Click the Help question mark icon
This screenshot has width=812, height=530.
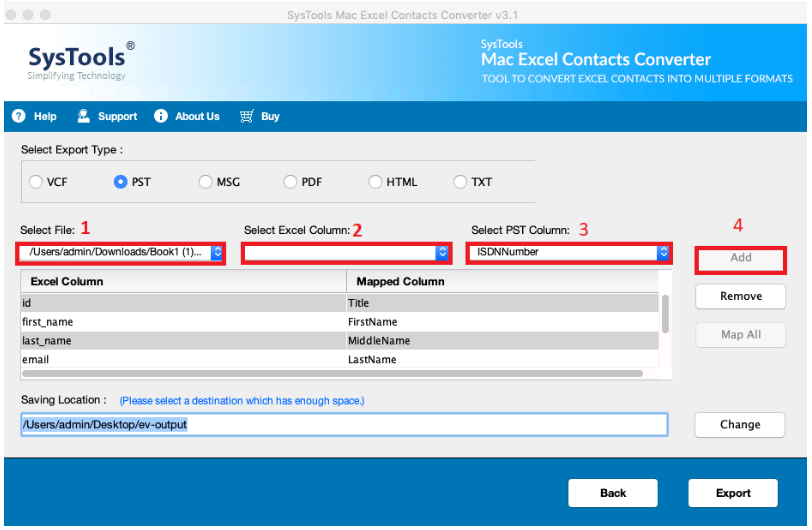click(x=19, y=116)
